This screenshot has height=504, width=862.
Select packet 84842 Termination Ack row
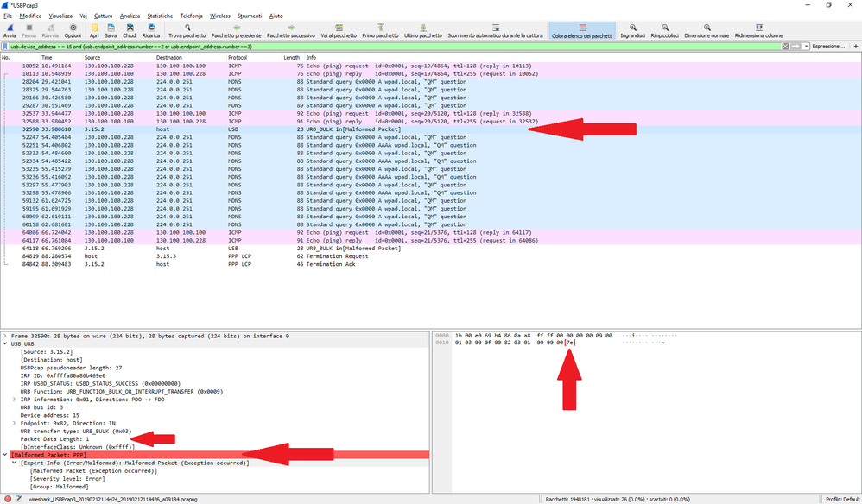[x=430, y=264]
